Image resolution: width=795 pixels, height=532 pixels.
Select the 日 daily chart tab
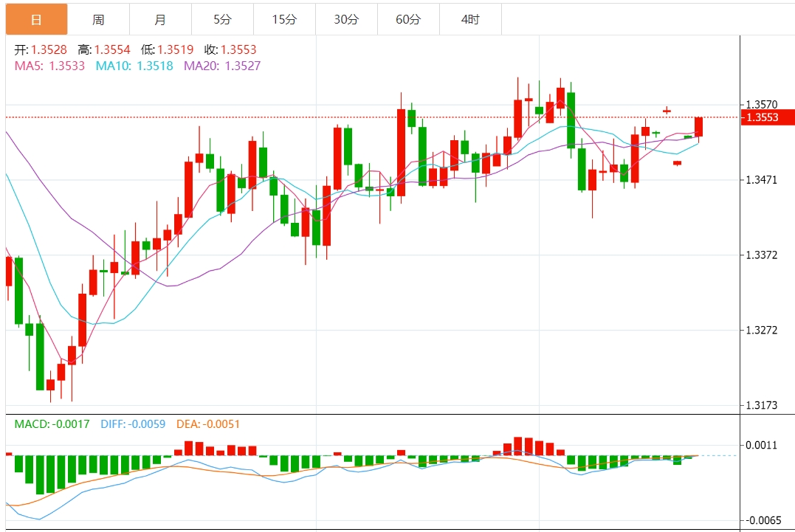[x=36, y=19]
